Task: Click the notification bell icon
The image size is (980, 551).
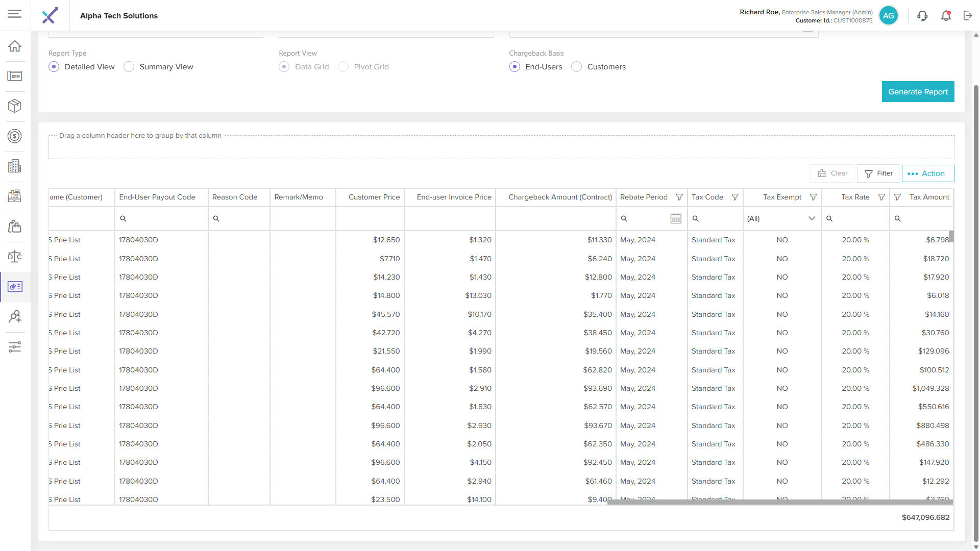Action: [x=946, y=16]
